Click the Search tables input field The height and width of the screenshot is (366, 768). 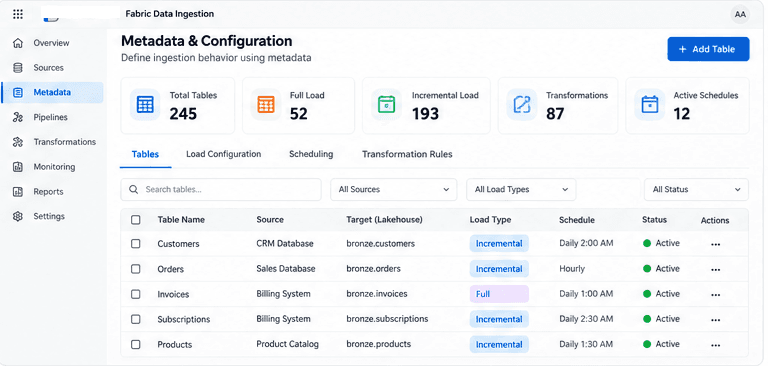tap(221, 190)
